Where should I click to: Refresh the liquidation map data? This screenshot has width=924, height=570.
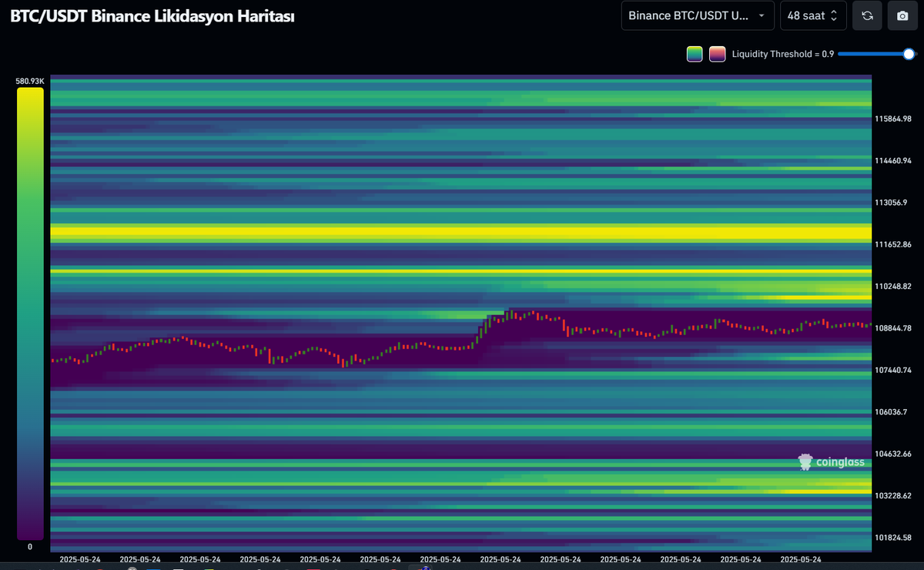coord(867,15)
